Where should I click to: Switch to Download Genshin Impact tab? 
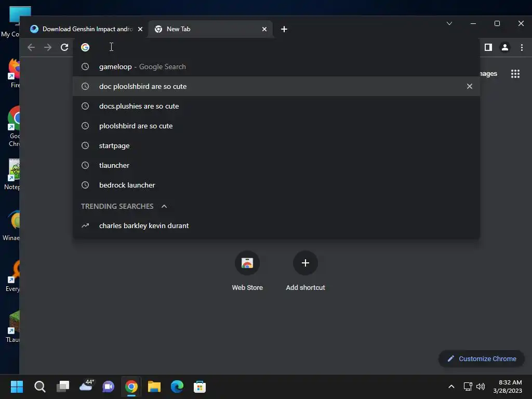pyautogui.click(x=86, y=29)
